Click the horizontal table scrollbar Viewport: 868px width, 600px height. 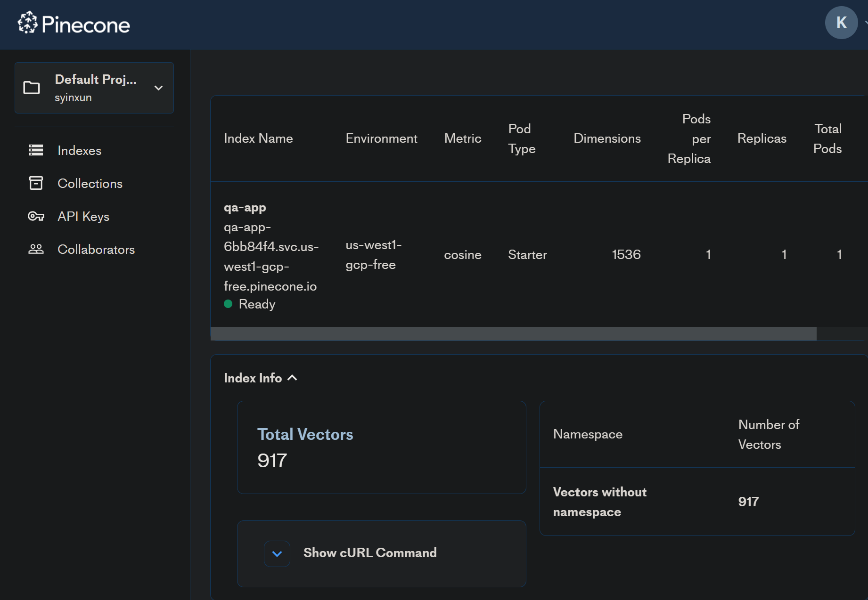click(513, 333)
